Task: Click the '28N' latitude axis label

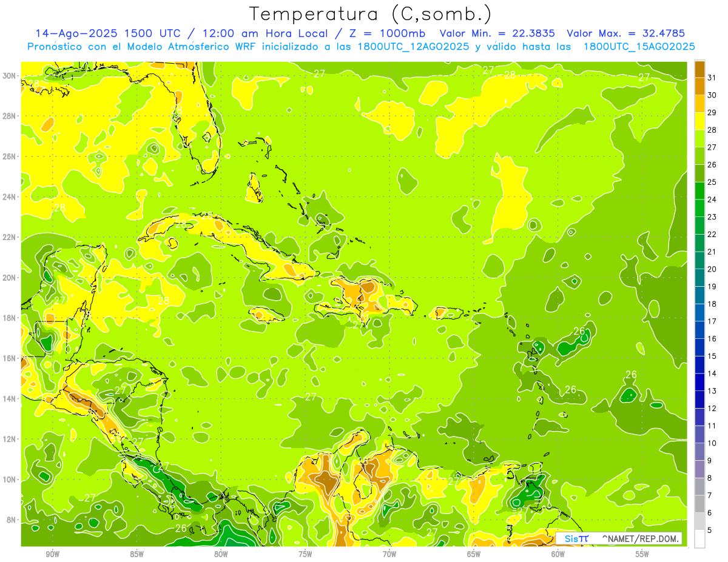Action: point(9,116)
